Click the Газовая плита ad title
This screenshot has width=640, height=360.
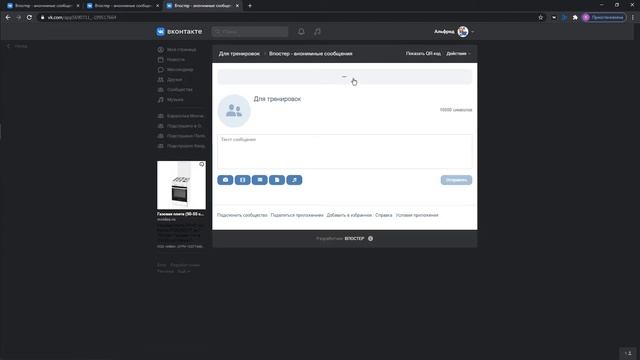[x=180, y=214]
